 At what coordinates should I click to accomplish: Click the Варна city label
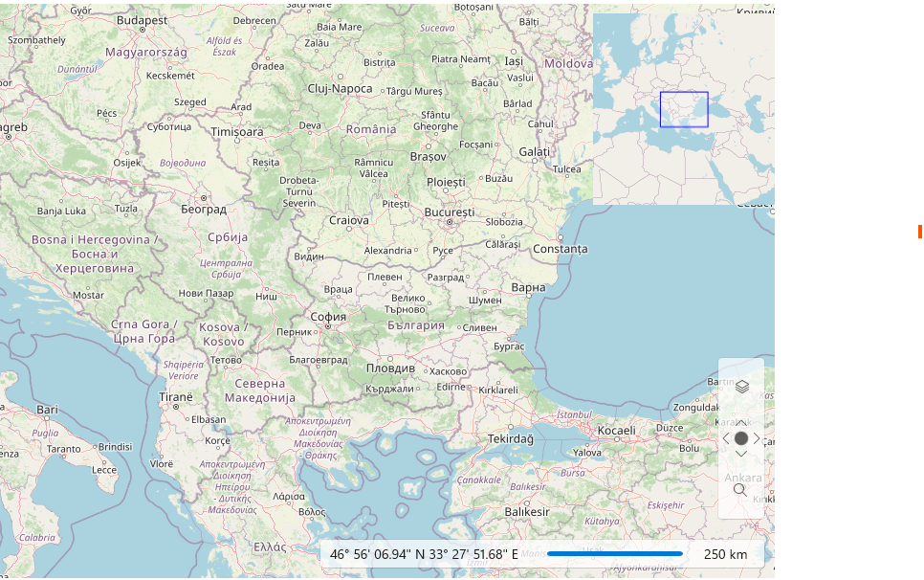pos(528,288)
